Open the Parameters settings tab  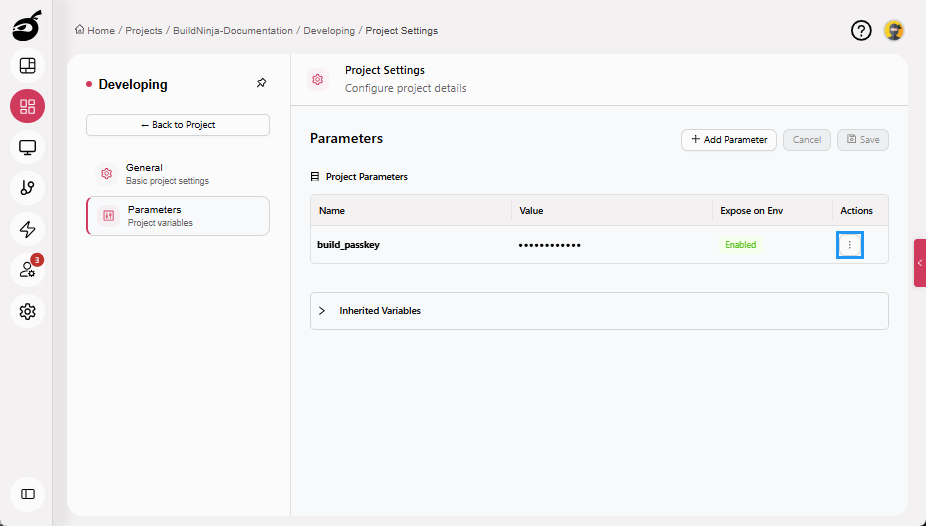(178, 216)
